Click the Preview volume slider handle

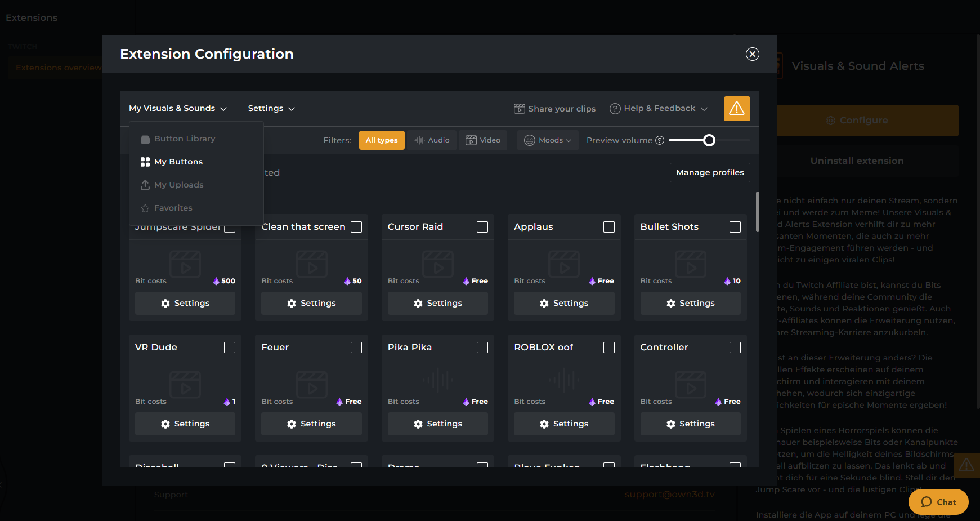point(709,140)
